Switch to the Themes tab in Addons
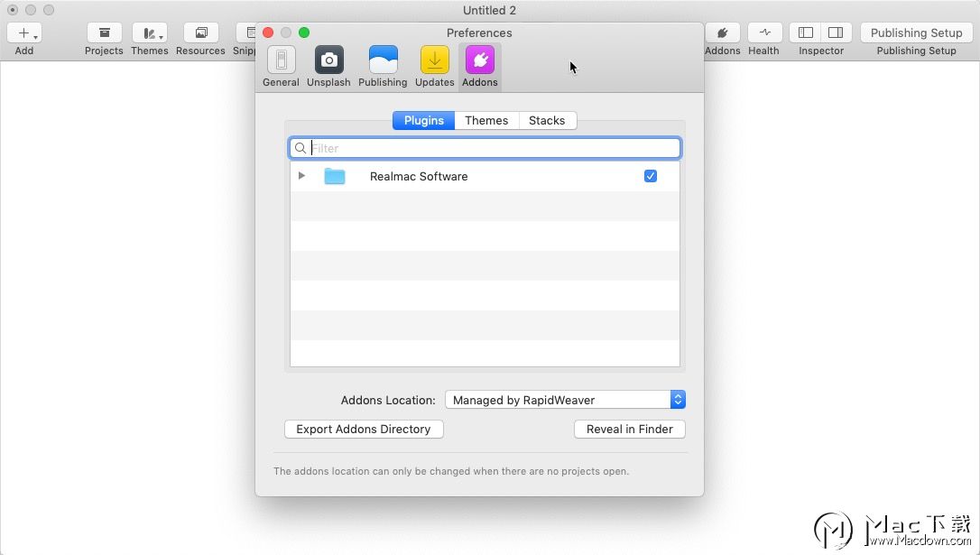 pyautogui.click(x=486, y=121)
